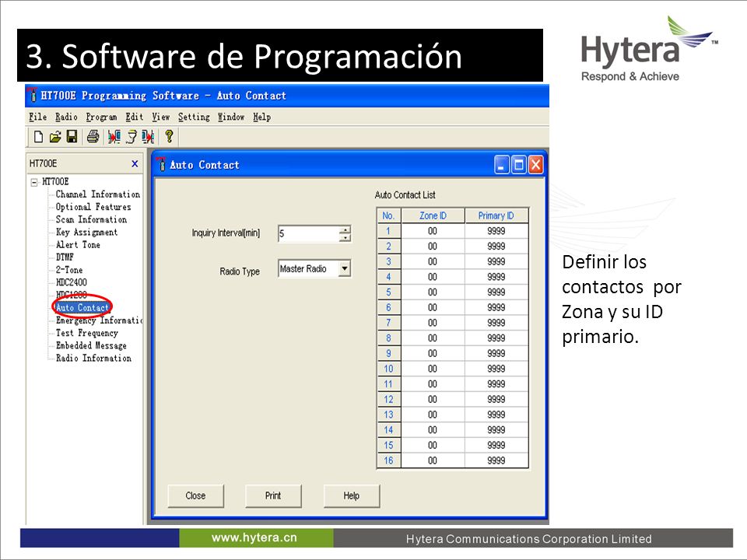Collapse the HT700E tree root node
747x560 pixels.
tap(33, 182)
